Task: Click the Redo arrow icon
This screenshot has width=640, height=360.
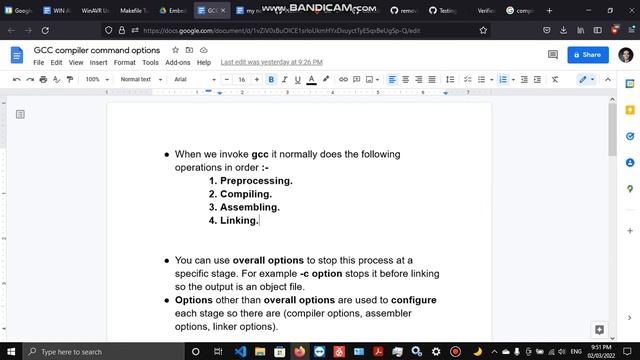Action: [30, 80]
